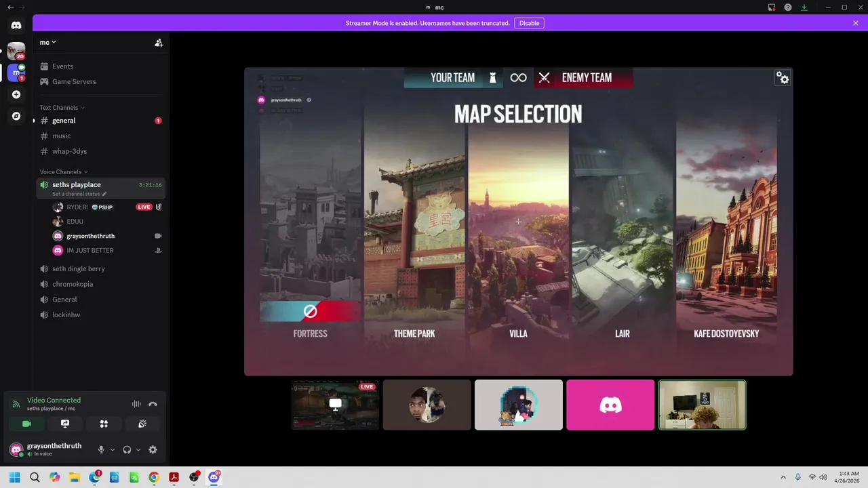The width and height of the screenshot is (868, 488).
Task: Deafen with the headphones icon
Action: [x=127, y=449]
